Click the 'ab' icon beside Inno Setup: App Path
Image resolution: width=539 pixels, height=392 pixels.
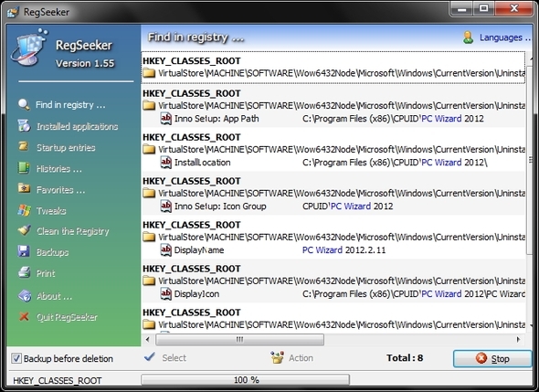tap(166, 119)
